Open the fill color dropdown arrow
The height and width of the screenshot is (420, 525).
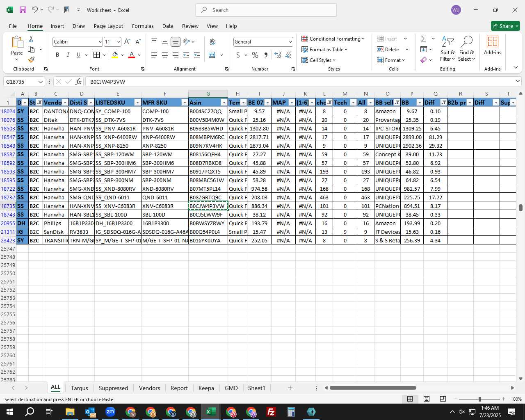[x=122, y=55]
